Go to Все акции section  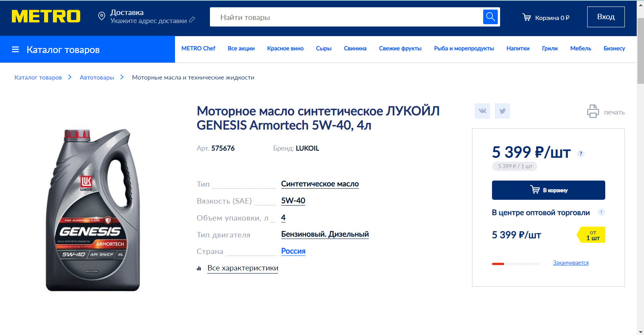(241, 48)
